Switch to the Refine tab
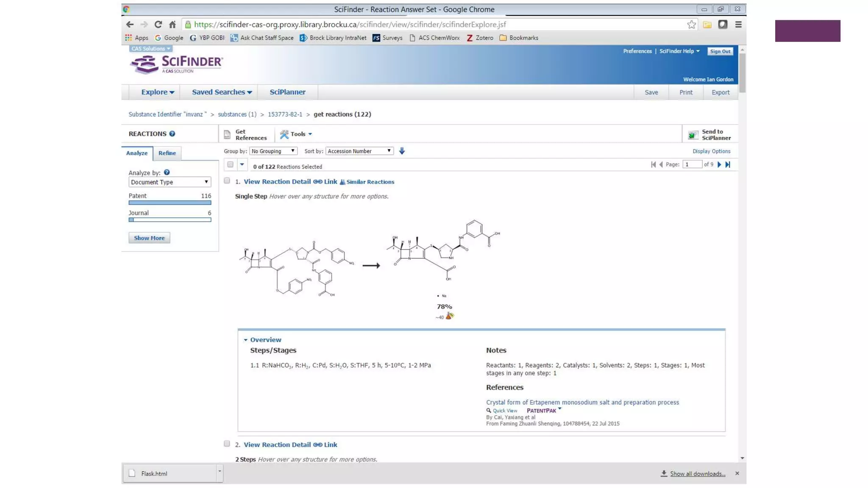The height and width of the screenshot is (488, 868). tap(167, 153)
